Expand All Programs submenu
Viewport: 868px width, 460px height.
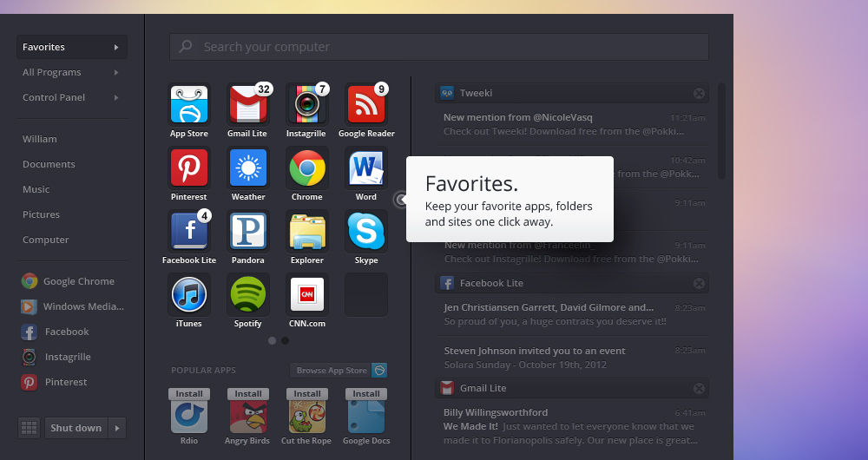(116, 72)
